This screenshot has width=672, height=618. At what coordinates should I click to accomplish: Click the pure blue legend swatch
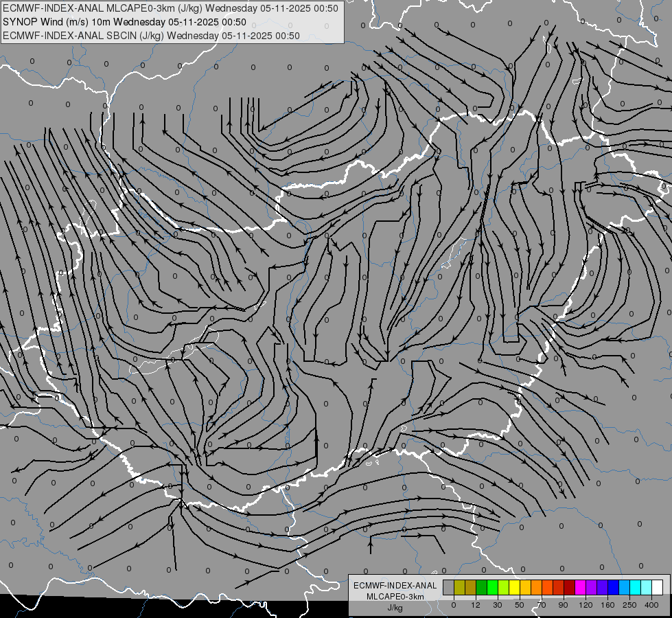(x=613, y=587)
